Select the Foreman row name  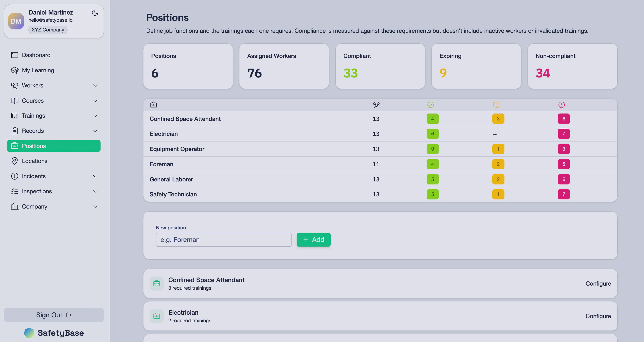161,164
